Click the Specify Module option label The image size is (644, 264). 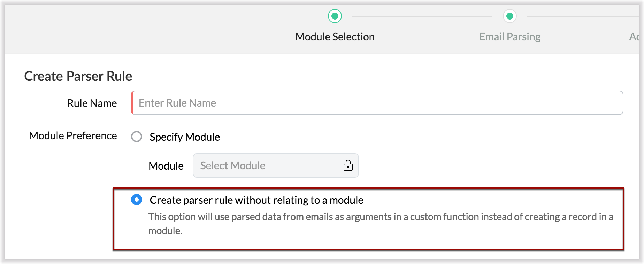[x=185, y=137]
